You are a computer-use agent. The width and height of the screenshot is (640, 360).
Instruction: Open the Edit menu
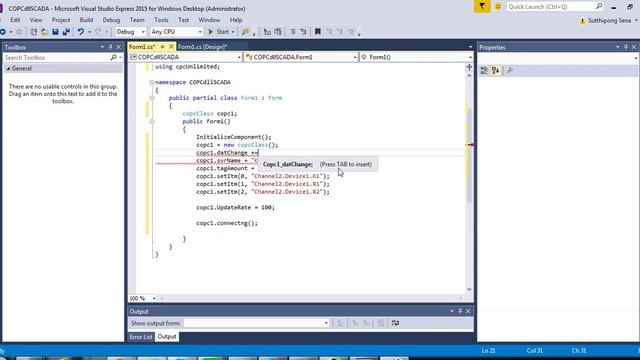point(15,20)
